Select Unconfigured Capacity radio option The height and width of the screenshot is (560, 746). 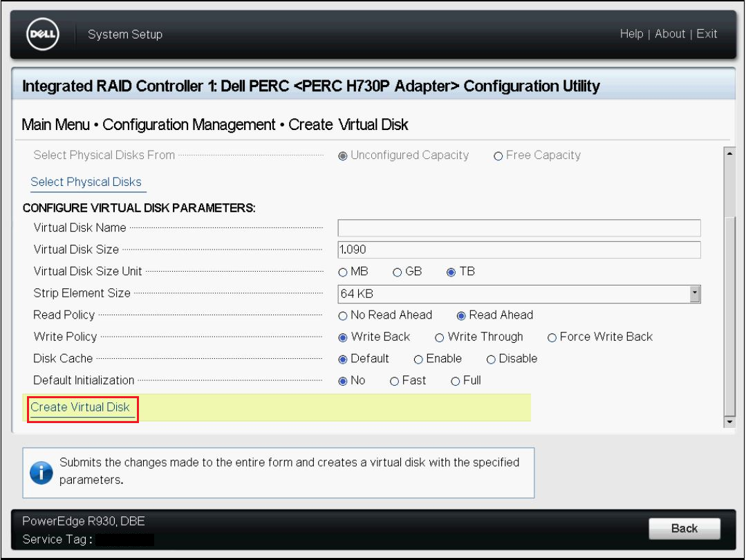342,156
